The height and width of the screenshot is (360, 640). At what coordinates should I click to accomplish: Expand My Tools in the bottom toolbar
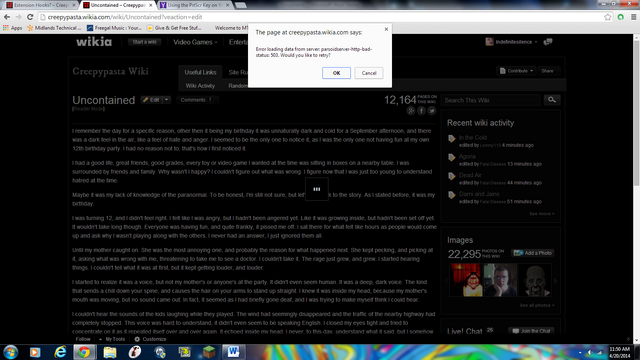click(x=112, y=339)
